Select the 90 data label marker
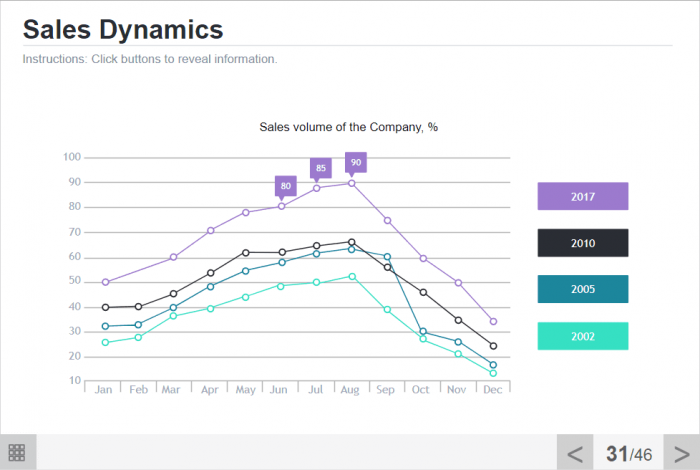The image size is (700, 470). [x=356, y=162]
